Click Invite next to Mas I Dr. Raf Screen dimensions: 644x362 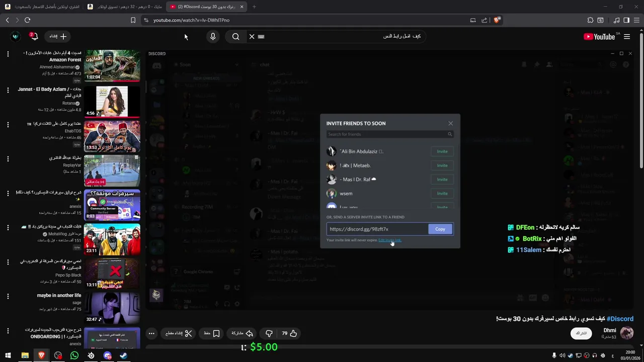coord(442,179)
